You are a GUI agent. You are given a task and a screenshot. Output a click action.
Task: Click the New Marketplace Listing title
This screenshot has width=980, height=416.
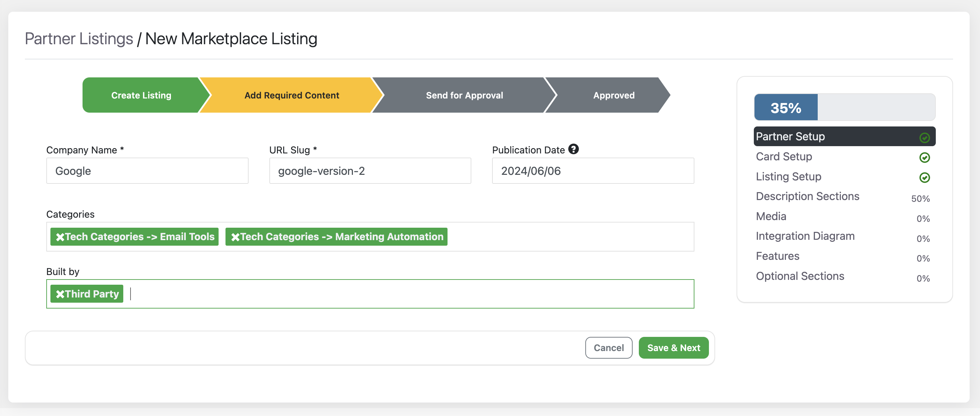[x=231, y=39]
